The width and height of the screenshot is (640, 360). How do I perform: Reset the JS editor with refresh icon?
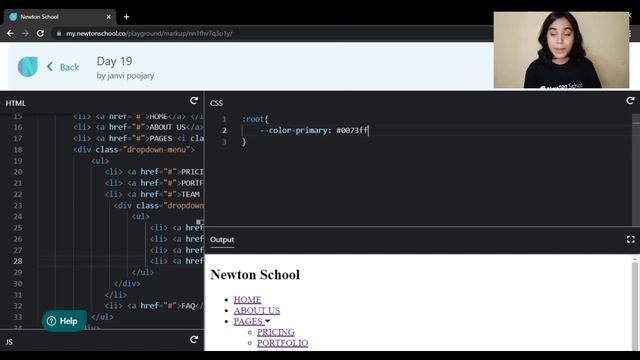coord(194,340)
